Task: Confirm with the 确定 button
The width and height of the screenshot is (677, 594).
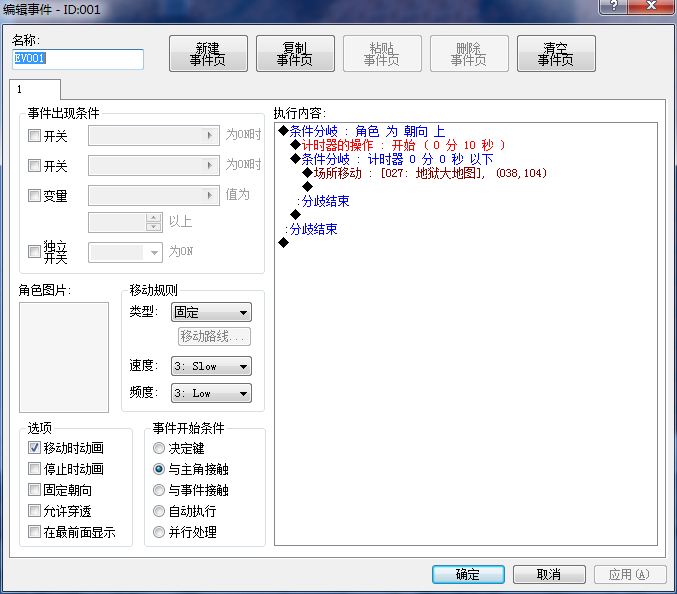Action: [x=468, y=574]
